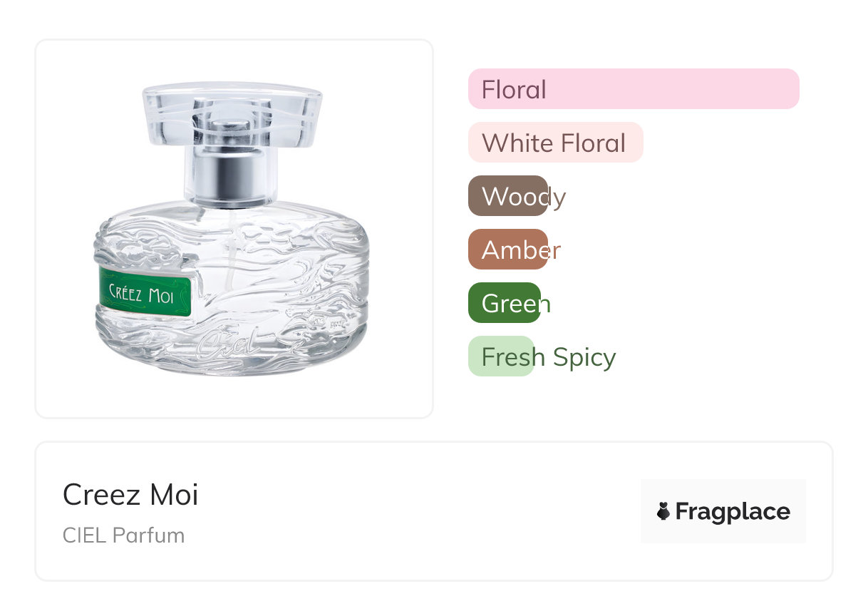Image resolution: width=868 pixels, height=616 pixels.
Task: Click the CIEL Parfum brand name
Action: pos(123,535)
